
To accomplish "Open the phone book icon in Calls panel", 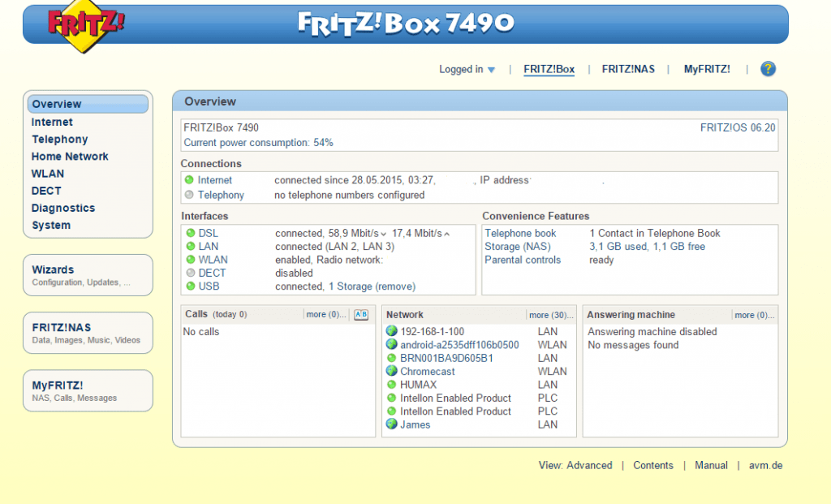I will point(361,315).
